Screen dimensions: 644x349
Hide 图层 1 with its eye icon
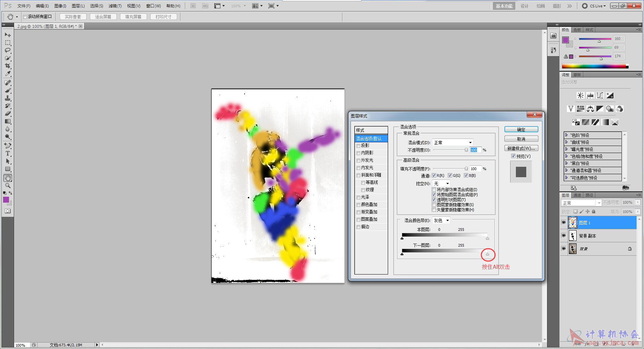click(563, 222)
